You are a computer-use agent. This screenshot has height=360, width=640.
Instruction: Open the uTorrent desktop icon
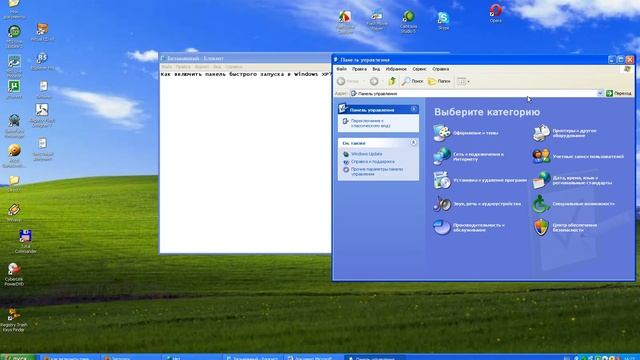coord(14,90)
